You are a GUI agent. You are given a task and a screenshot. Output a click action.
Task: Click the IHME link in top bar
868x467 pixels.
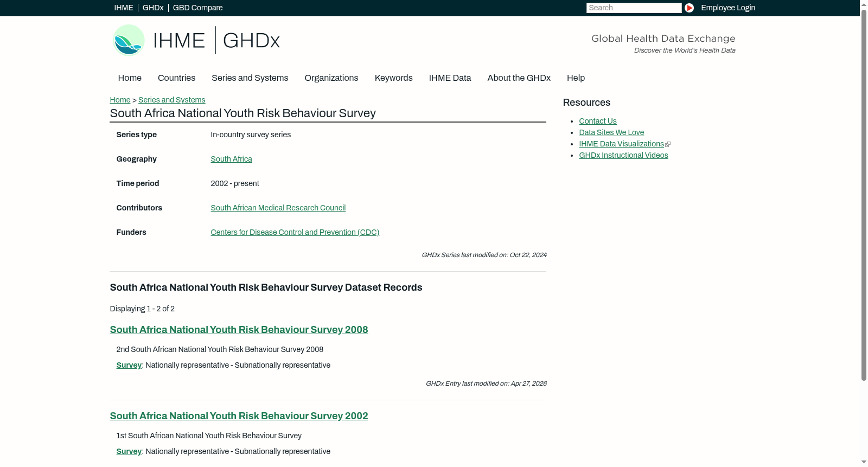point(124,8)
